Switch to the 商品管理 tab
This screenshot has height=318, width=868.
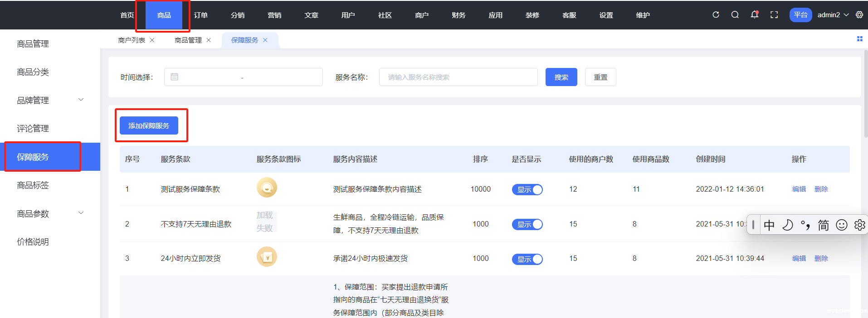pos(188,40)
